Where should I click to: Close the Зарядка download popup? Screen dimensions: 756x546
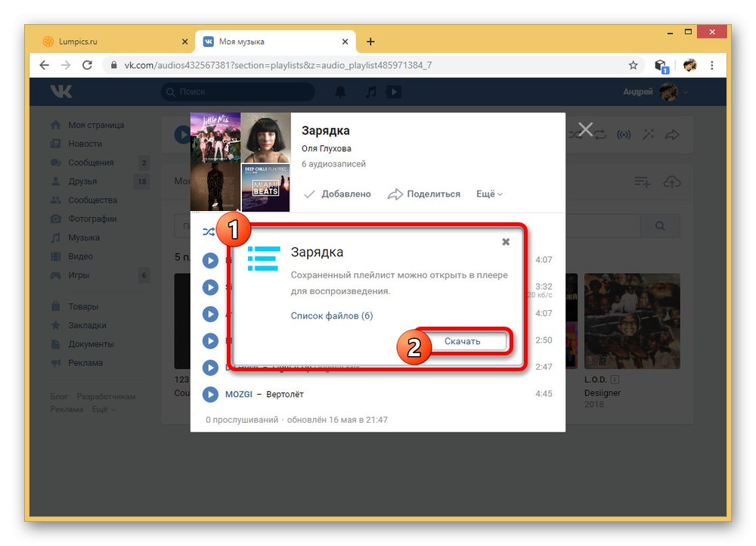(x=506, y=242)
